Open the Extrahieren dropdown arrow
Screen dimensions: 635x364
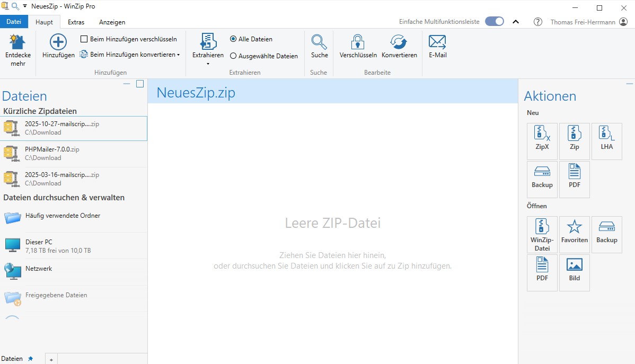[208, 64]
